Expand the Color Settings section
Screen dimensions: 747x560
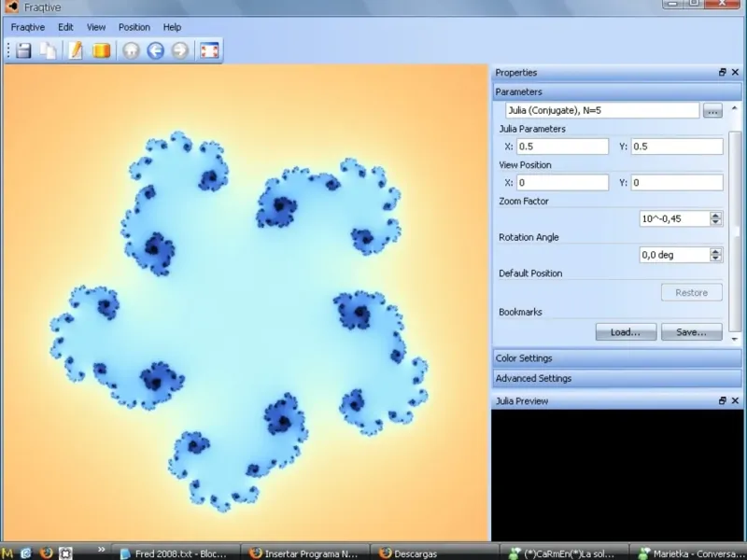[x=616, y=358]
